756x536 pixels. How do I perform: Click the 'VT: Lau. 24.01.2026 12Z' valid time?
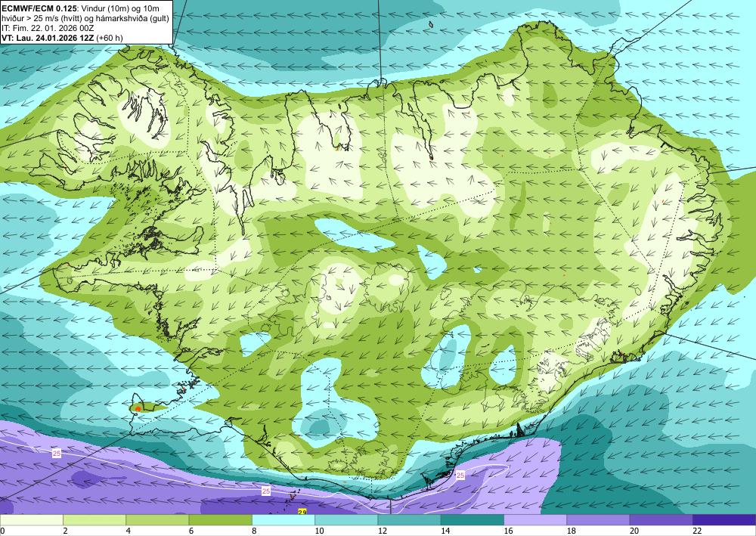[48, 38]
